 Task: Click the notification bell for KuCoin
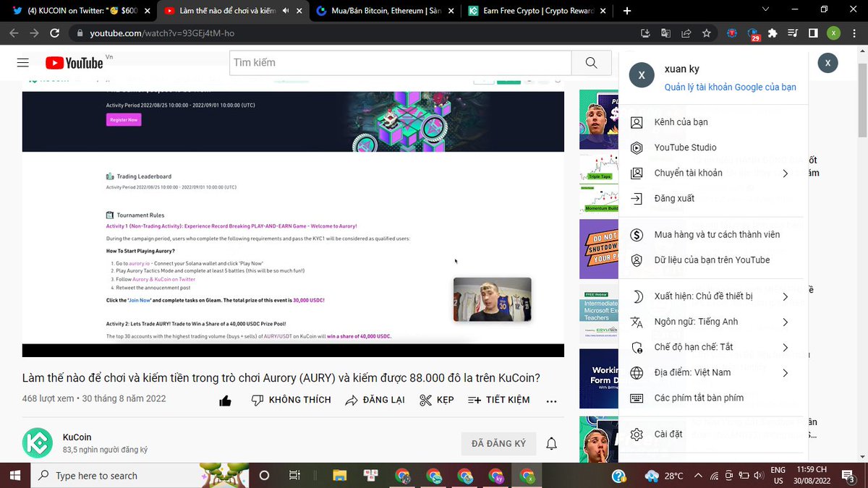pyautogui.click(x=551, y=443)
